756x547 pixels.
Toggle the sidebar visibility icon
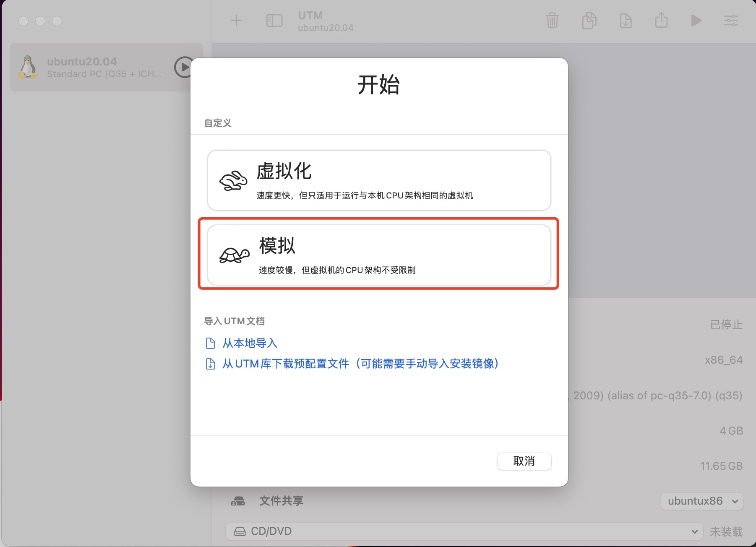coord(274,20)
